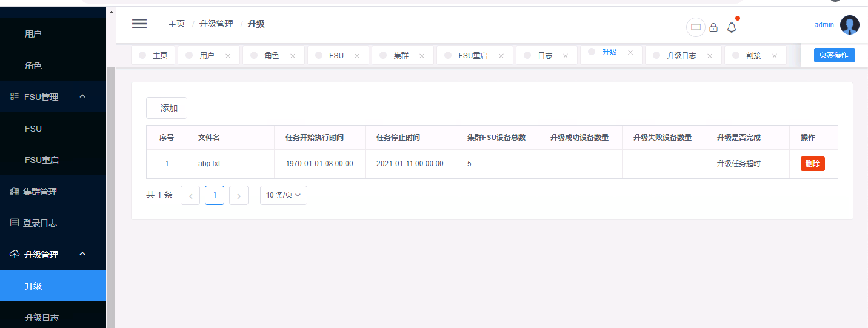
Task: Close the FSU tab
Action: (357, 56)
